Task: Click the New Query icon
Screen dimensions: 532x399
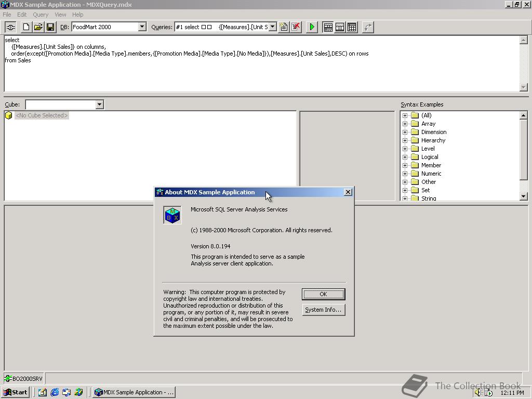Action: click(x=284, y=27)
